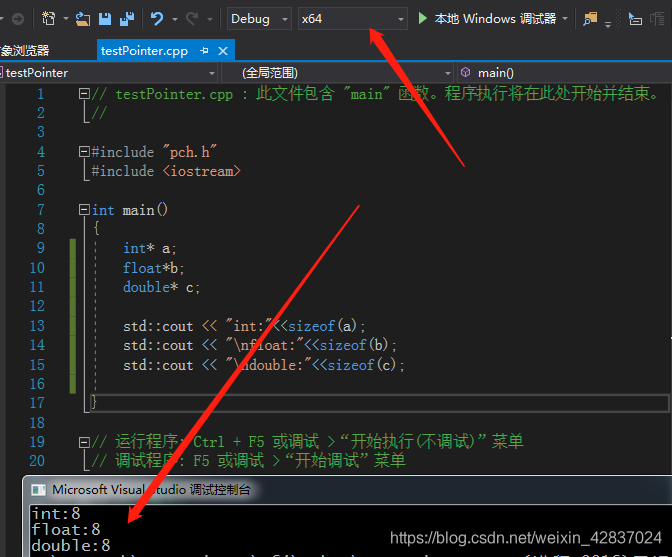Open the (全局范围) scope dropdown
672x557 pixels.
click(338, 73)
